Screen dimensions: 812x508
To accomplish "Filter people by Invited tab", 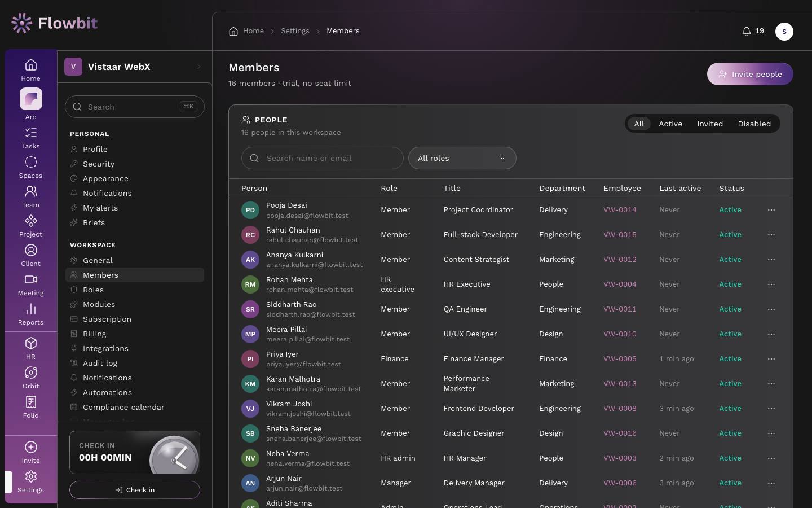I will tap(710, 124).
